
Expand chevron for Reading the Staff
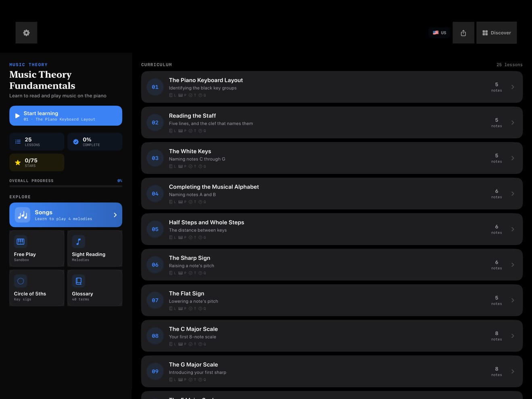click(x=513, y=123)
